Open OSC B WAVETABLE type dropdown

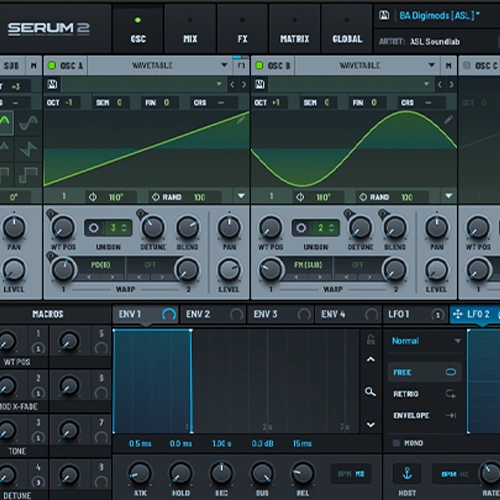point(367,65)
